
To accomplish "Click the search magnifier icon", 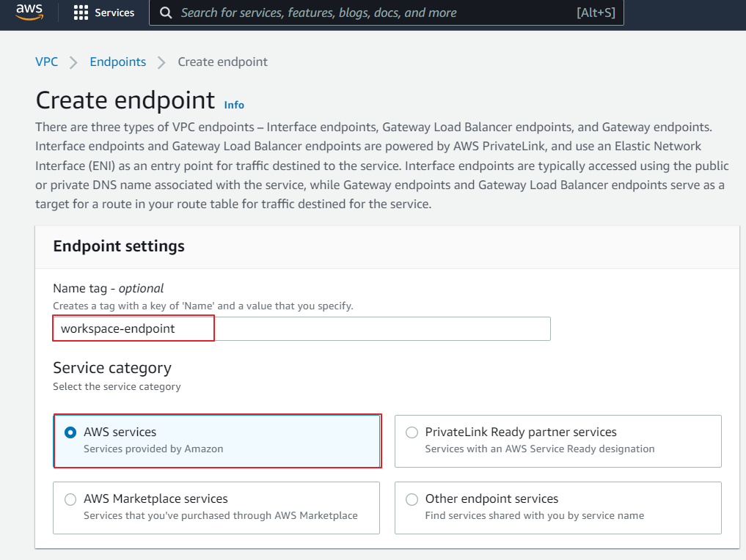I will coord(166,13).
